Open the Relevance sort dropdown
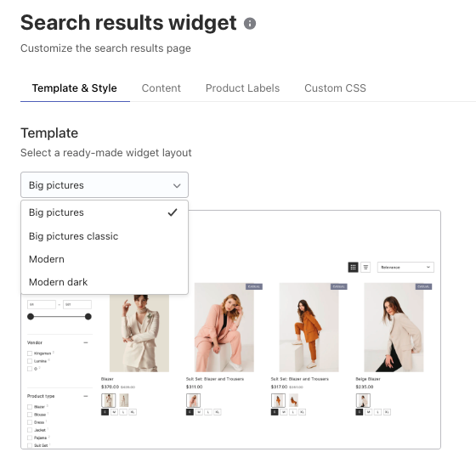This screenshot has width=476, height=469. pyautogui.click(x=405, y=268)
